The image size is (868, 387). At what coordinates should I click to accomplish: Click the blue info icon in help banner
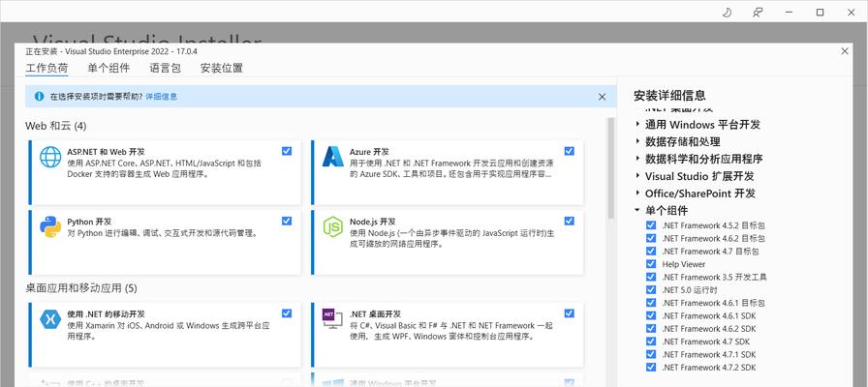[39, 96]
